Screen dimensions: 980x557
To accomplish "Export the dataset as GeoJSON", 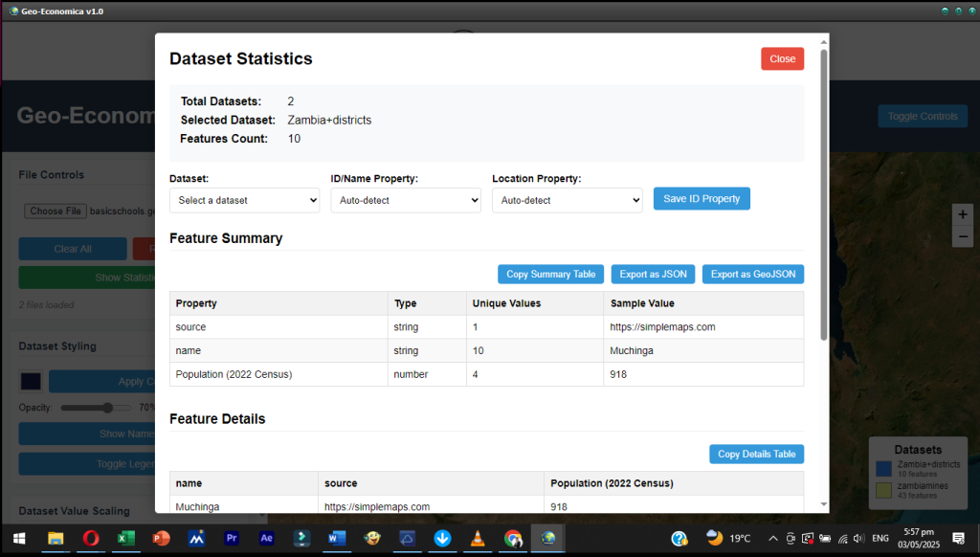I will 752,275.
